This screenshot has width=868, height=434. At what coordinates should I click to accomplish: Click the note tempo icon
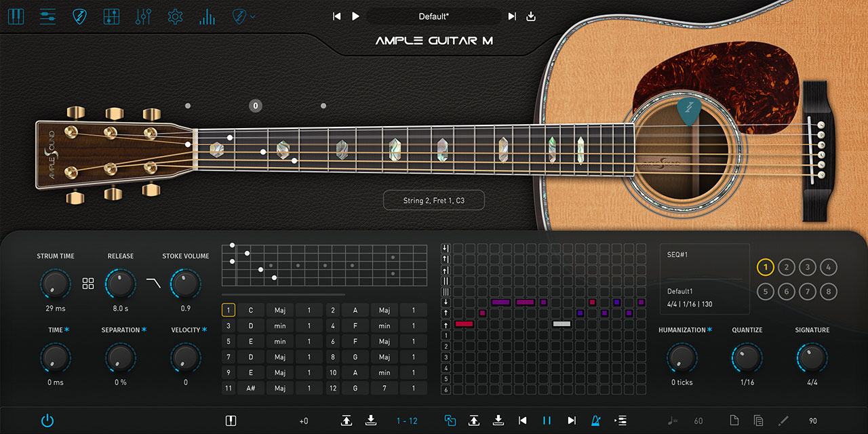(x=673, y=420)
